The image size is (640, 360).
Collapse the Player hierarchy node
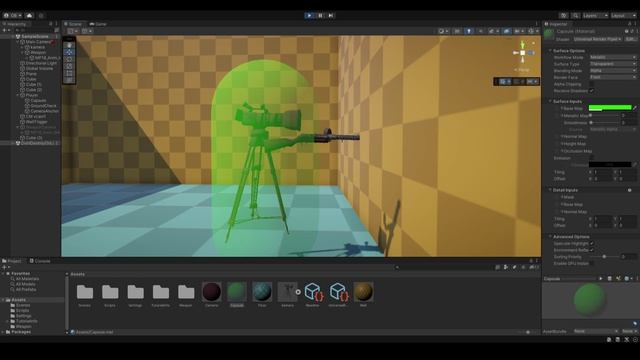click(x=18, y=95)
